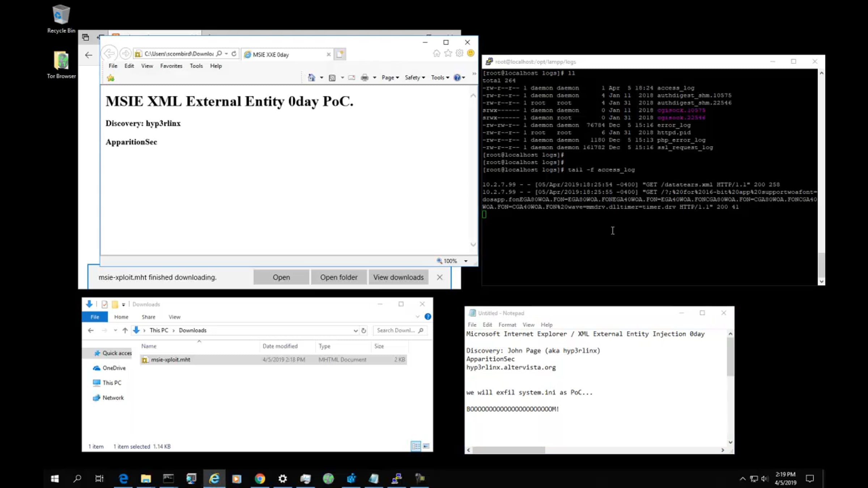Expand the Downloads address bar history dropdown
This screenshot has width=868, height=488.
[x=356, y=330]
